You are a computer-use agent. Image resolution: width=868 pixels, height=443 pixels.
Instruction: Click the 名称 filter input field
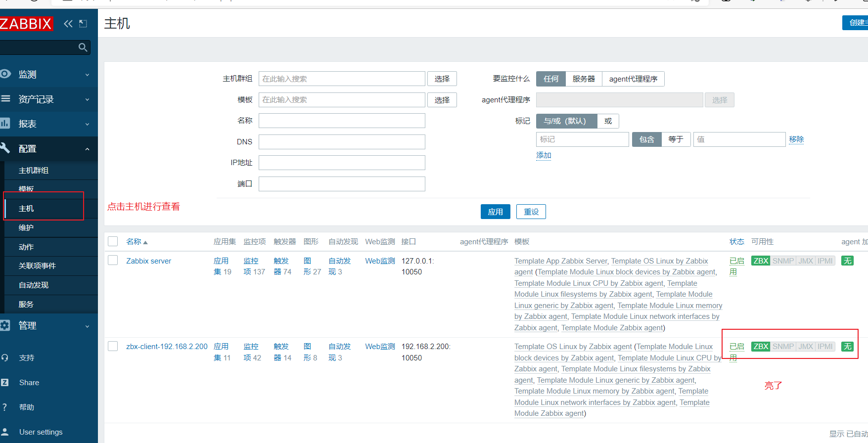[x=342, y=121]
